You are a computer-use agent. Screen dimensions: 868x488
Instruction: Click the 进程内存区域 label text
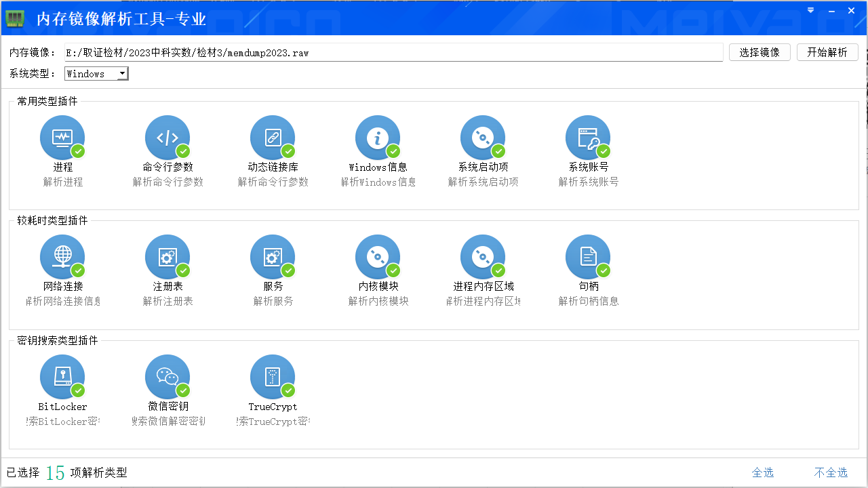[x=484, y=286]
